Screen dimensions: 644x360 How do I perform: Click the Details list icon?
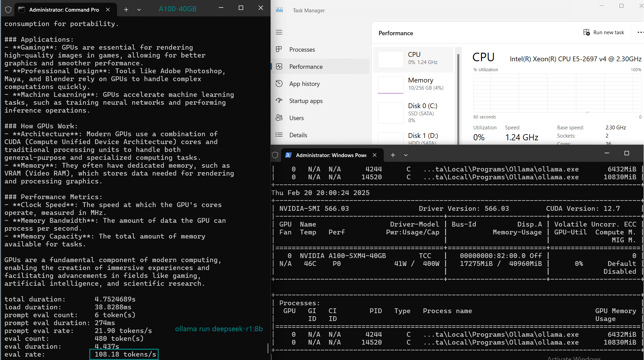click(279, 135)
